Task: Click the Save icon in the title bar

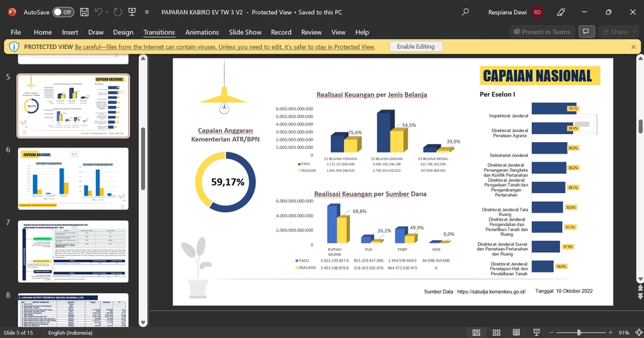Action: [84, 12]
